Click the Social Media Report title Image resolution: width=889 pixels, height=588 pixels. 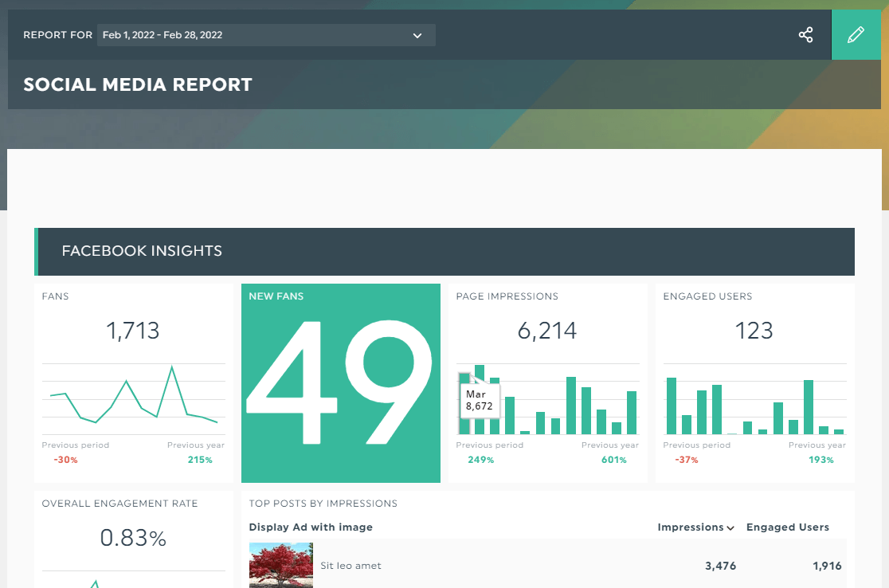pyautogui.click(x=138, y=84)
